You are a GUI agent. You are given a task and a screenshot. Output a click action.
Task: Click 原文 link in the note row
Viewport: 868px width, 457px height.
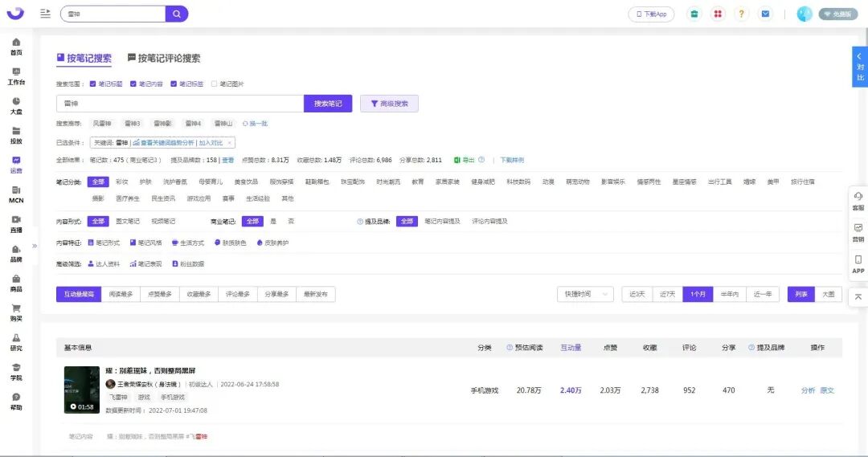tap(826, 390)
